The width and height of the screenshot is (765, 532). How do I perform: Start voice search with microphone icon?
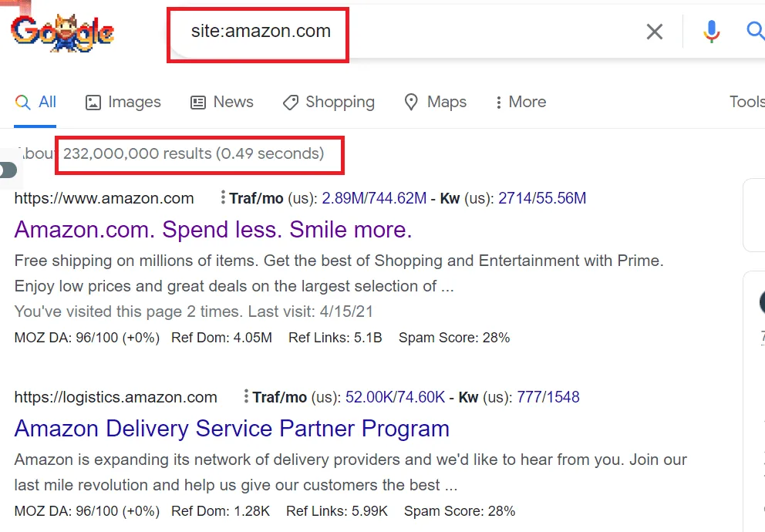click(x=711, y=32)
